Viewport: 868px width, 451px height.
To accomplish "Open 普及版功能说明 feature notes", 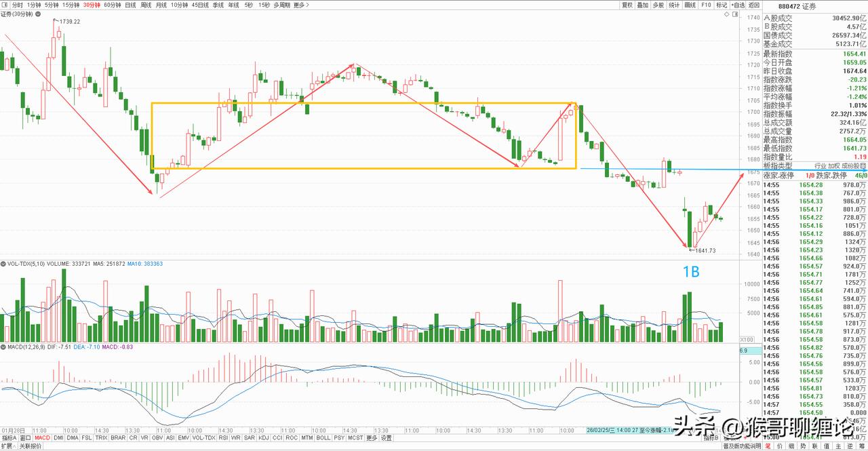I will [742, 446].
